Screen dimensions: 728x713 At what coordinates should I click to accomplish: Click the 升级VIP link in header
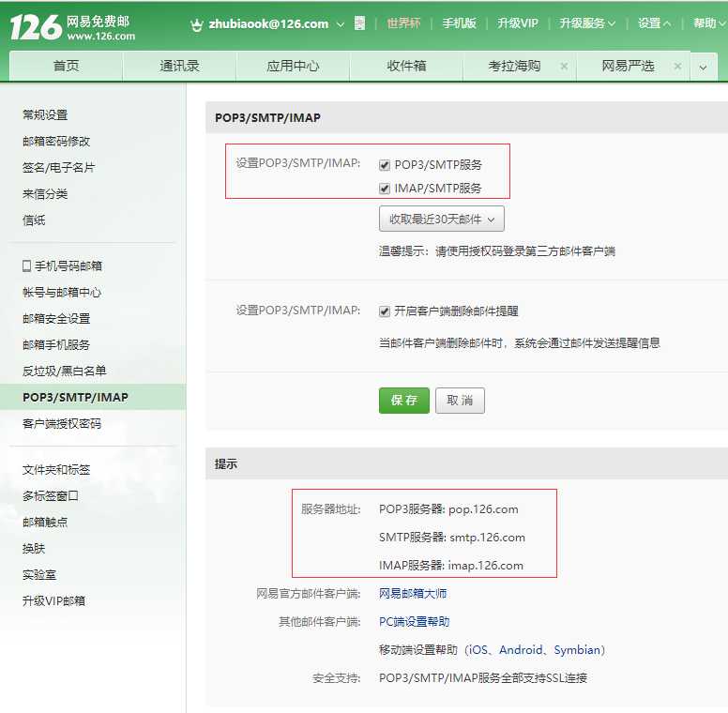point(518,23)
